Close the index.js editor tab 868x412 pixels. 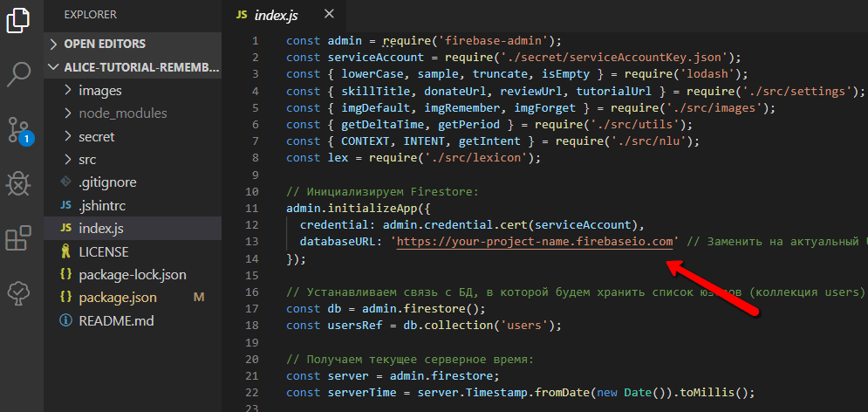pos(329,14)
